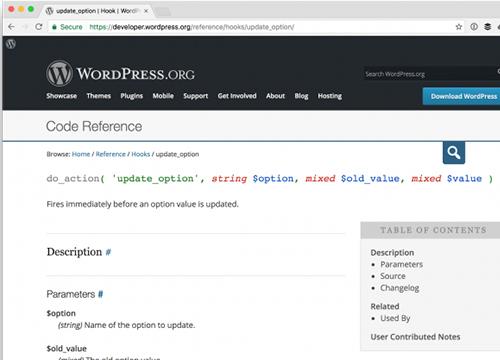Image resolution: width=500 pixels, height=360 pixels.
Task: Click the $option parameter name
Action: (x=61, y=313)
